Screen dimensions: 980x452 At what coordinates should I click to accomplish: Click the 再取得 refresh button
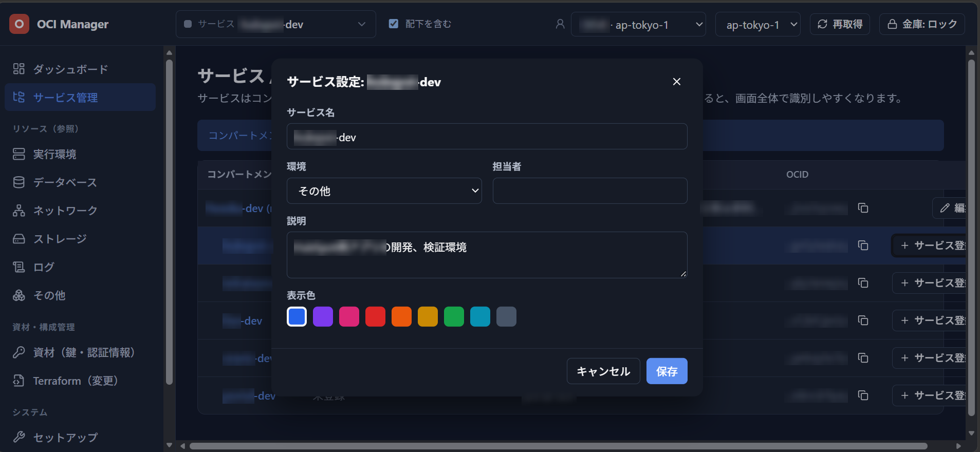click(840, 24)
